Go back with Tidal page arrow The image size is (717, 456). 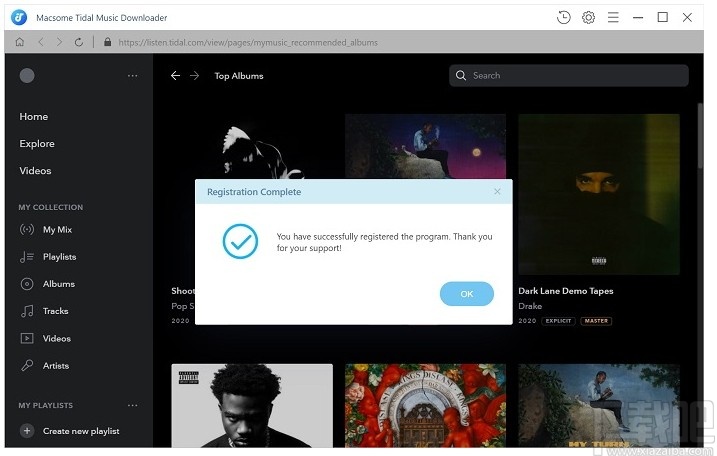tap(176, 75)
